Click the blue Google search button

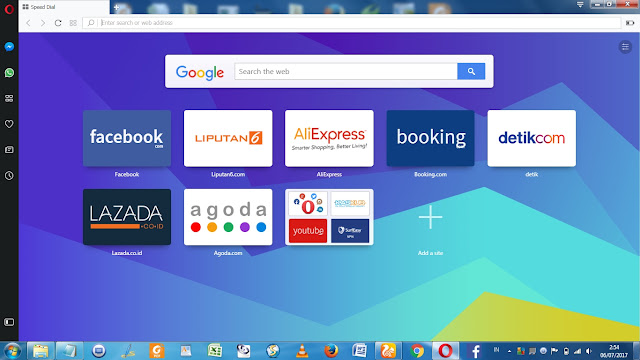tap(471, 71)
